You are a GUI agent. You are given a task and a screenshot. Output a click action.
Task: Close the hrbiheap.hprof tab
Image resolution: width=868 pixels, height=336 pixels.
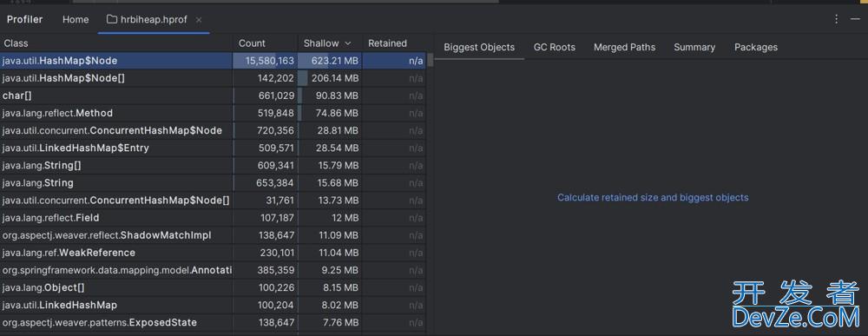[x=199, y=20]
